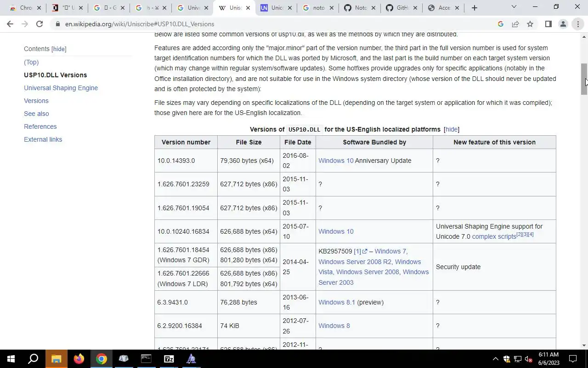Viewport: 588px width, 368px height.
Task: Close the Acce tab
Action: 457,8
